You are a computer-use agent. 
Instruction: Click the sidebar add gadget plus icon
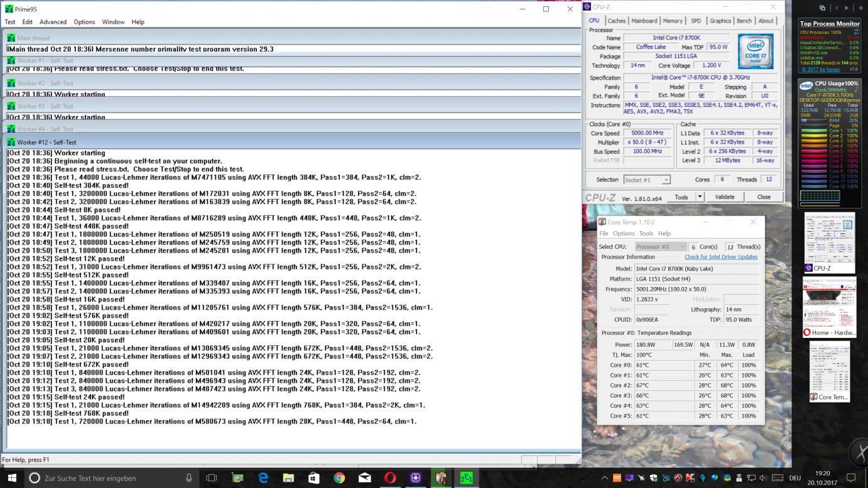click(861, 8)
